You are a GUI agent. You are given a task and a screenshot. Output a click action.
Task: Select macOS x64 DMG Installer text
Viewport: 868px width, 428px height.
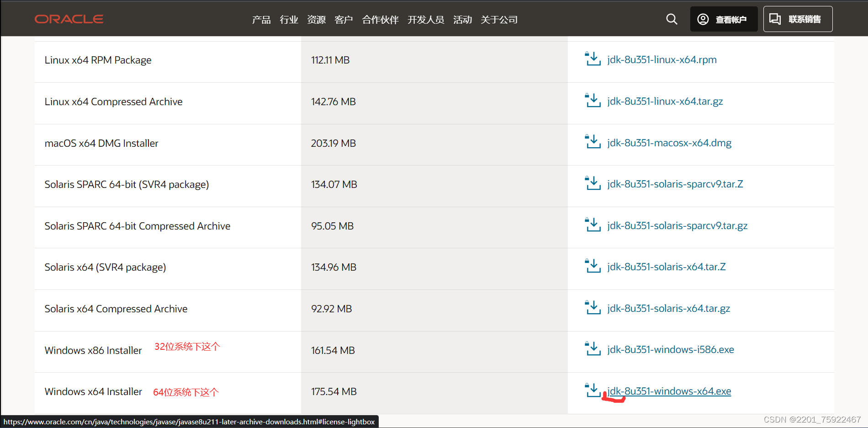click(101, 143)
